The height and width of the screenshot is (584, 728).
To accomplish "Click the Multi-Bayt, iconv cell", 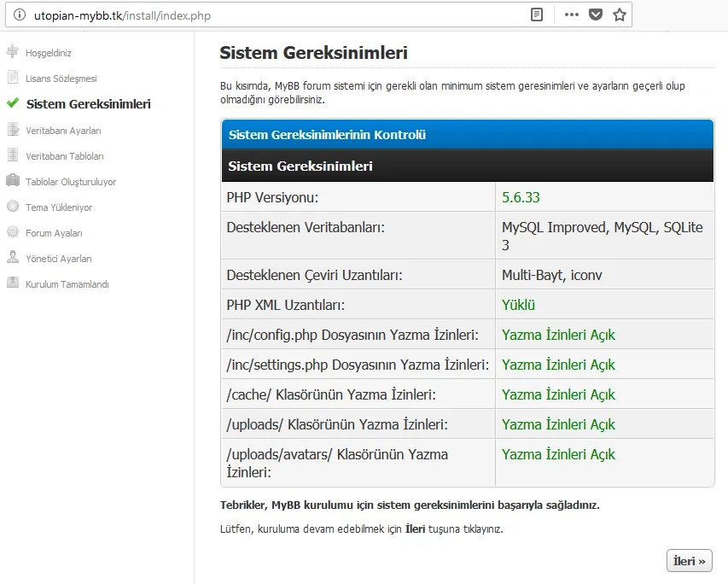I will pos(604,275).
